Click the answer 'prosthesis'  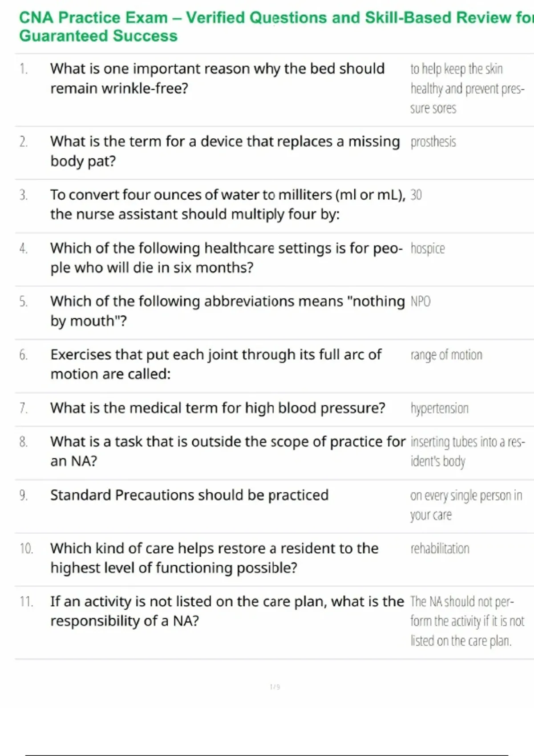(433, 142)
